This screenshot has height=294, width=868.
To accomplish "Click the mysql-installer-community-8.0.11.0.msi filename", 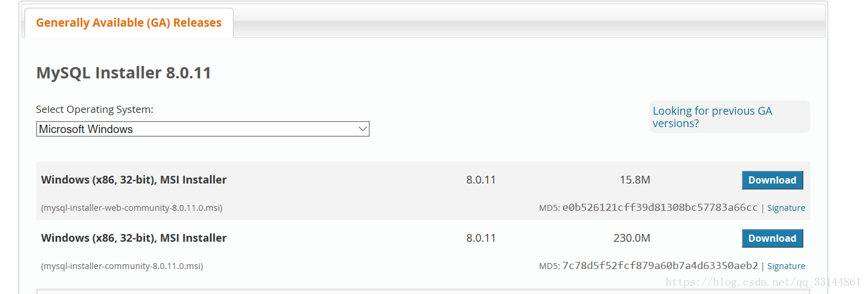I will click(x=122, y=266).
